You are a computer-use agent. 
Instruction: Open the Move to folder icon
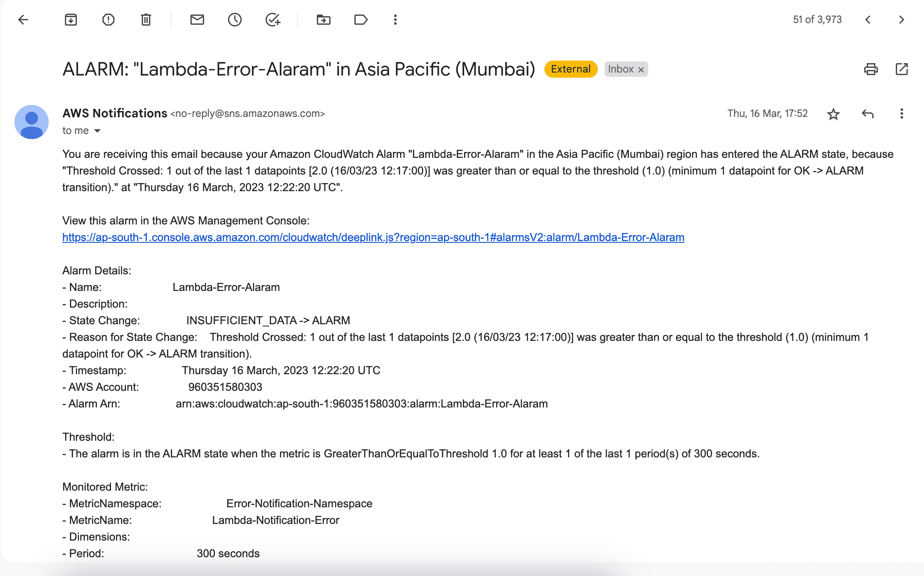[324, 20]
